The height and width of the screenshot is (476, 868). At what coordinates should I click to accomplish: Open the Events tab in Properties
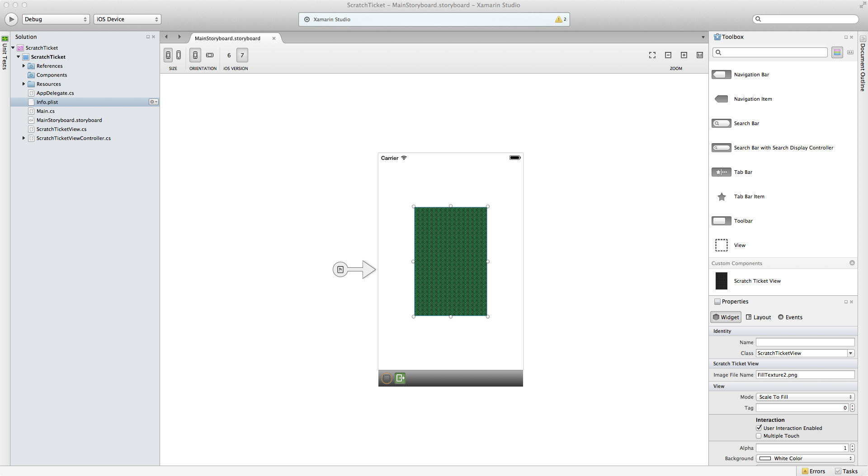(x=790, y=317)
